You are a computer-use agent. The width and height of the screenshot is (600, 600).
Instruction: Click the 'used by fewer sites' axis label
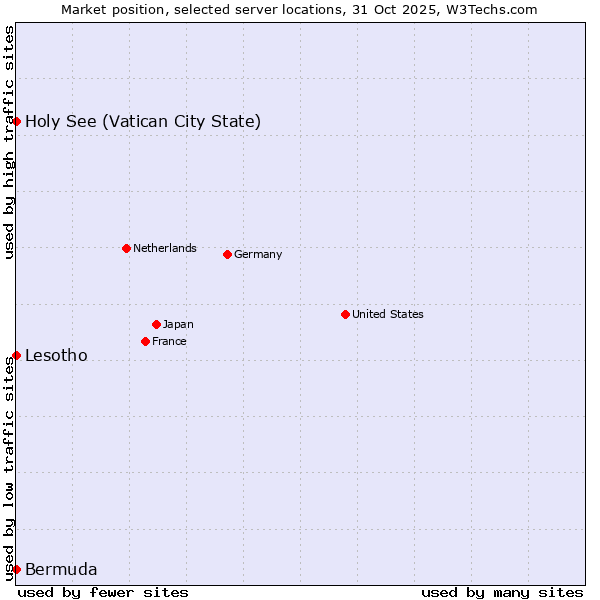pos(103,592)
